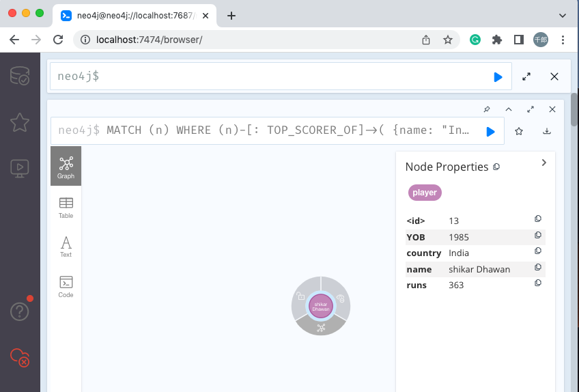
Task: Copy all node properties icon
Action: point(496,167)
